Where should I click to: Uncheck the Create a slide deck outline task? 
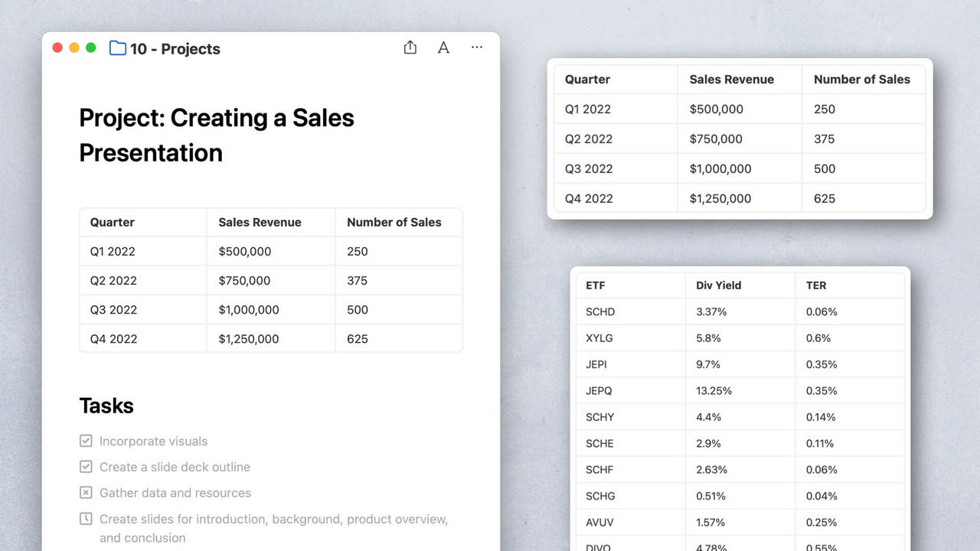pos(87,467)
